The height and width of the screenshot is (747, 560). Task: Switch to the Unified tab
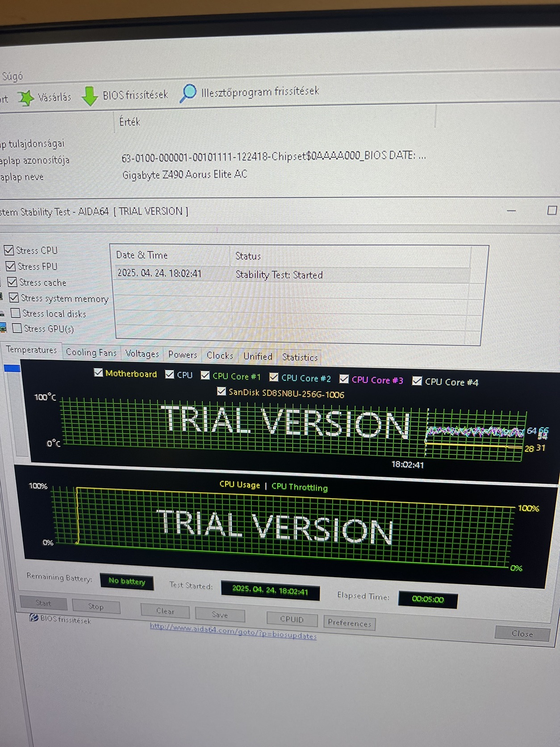click(x=258, y=357)
